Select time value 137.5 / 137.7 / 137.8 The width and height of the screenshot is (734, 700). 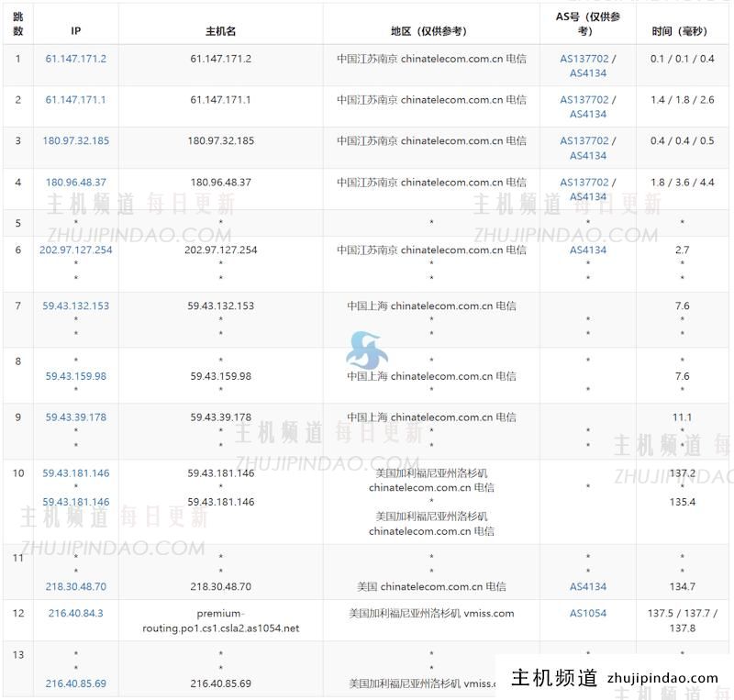coord(682,621)
